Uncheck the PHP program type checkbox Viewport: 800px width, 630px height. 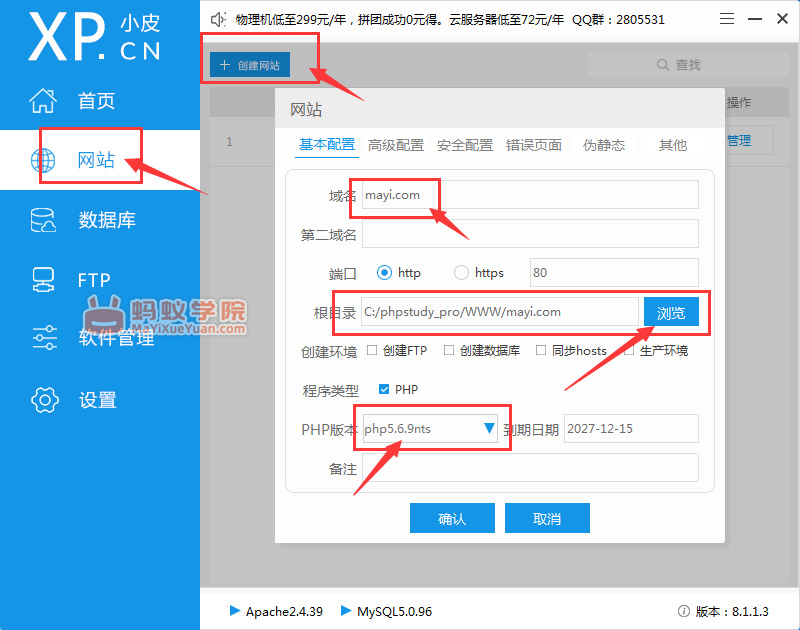point(384,389)
